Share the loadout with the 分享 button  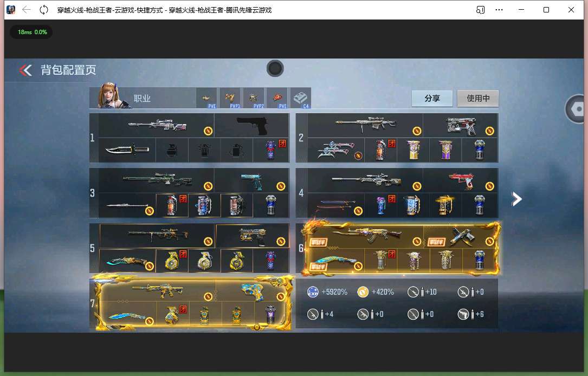pyautogui.click(x=432, y=98)
